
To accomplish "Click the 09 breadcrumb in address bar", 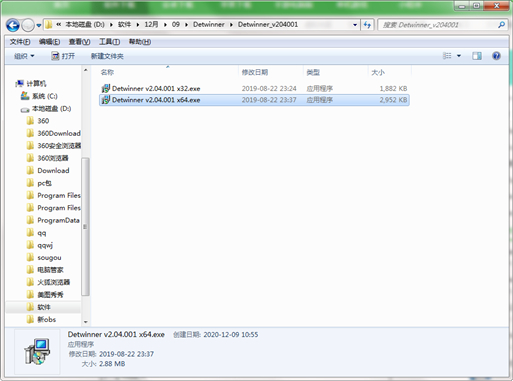I will 176,25.
